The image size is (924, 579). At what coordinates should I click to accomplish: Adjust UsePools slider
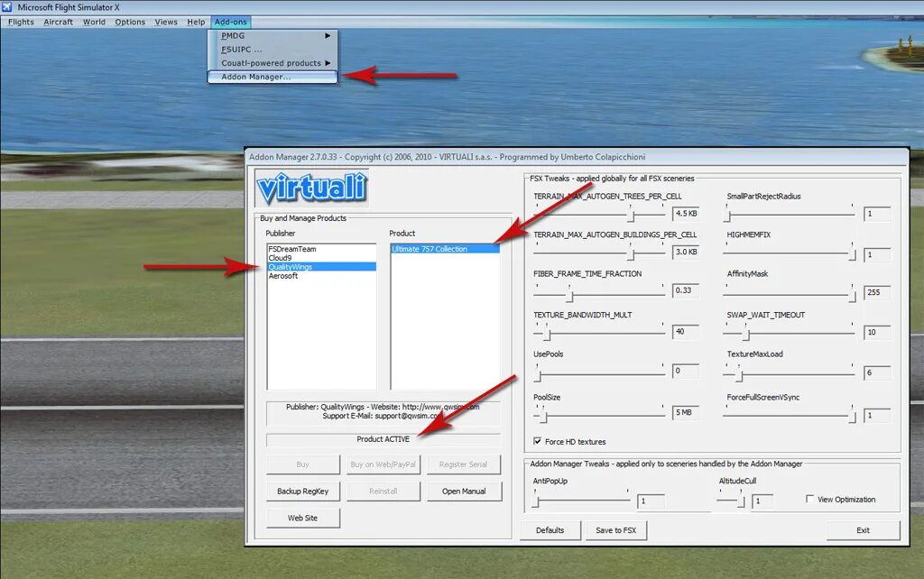pos(600,372)
